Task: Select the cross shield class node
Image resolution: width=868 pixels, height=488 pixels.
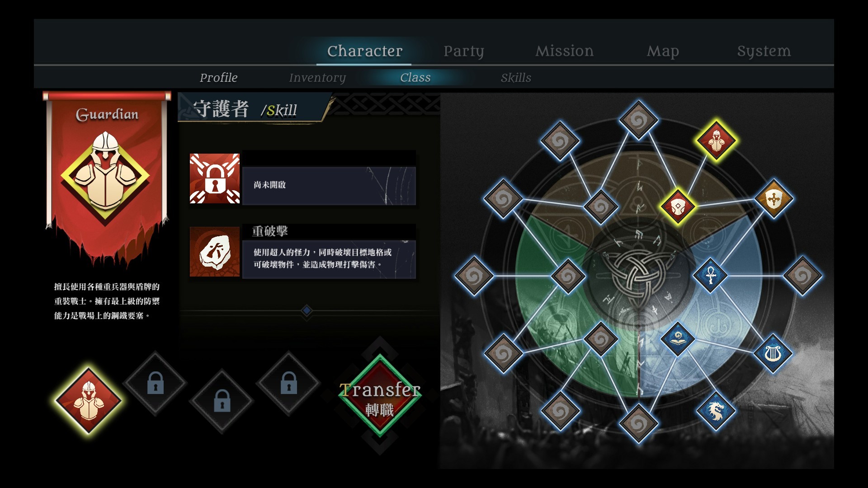Action: click(x=773, y=199)
